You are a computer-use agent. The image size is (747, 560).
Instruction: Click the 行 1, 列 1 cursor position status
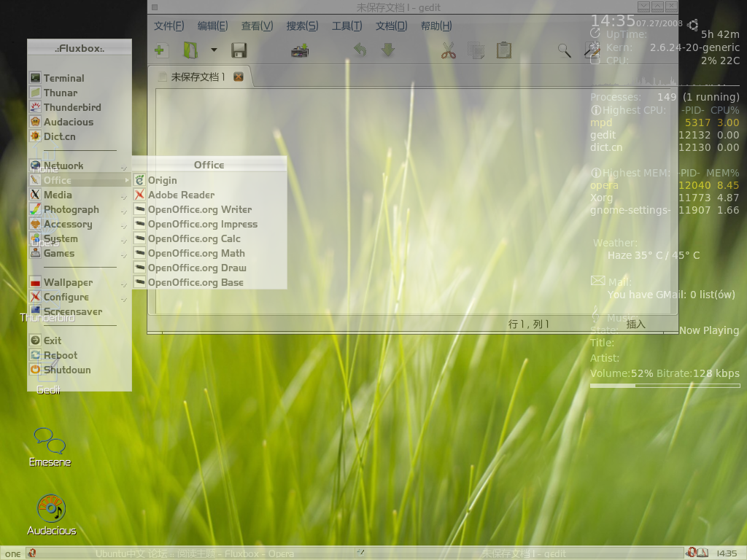point(529,324)
